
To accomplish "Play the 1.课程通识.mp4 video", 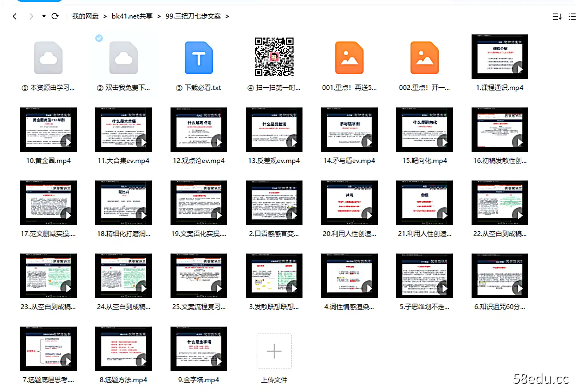I will (x=500, y=57).
